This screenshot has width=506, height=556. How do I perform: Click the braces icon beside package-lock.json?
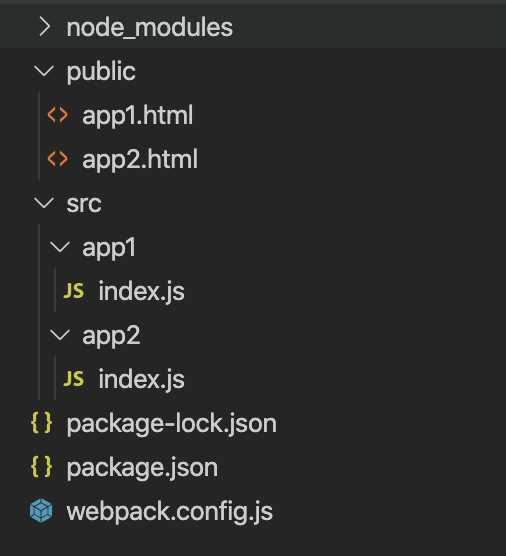point(41,423)
